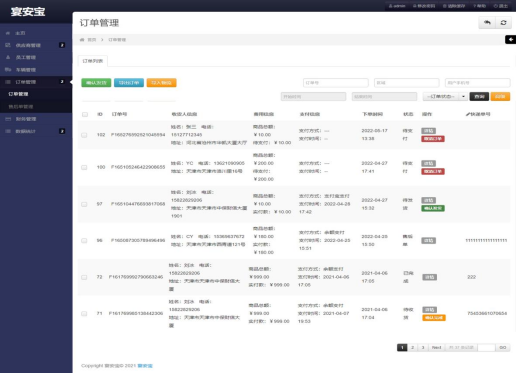The width and height of the screenshot is (516, 373).
Task: Select the 售后单管理 submenu item
Action: pos(36,107)
